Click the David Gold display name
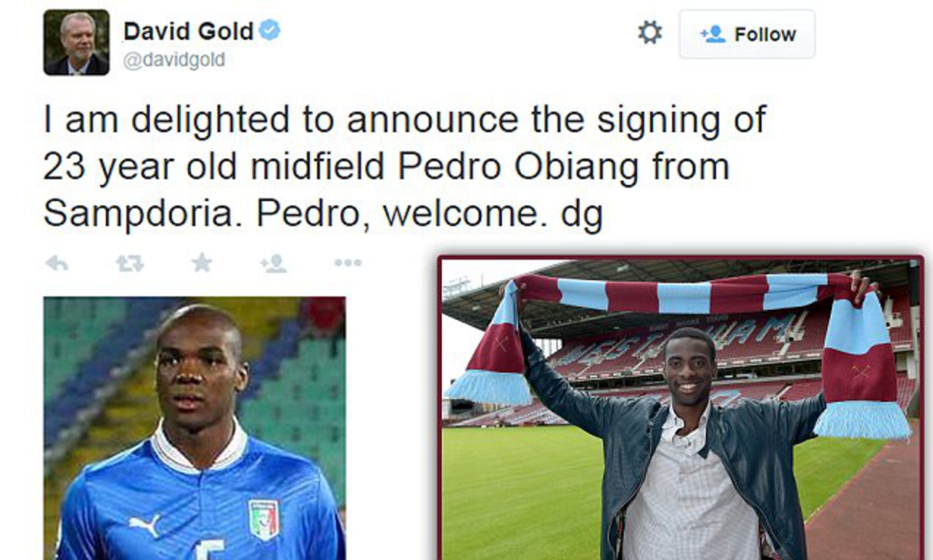Screen dimensions: 933x560 [x=188, y=31]
